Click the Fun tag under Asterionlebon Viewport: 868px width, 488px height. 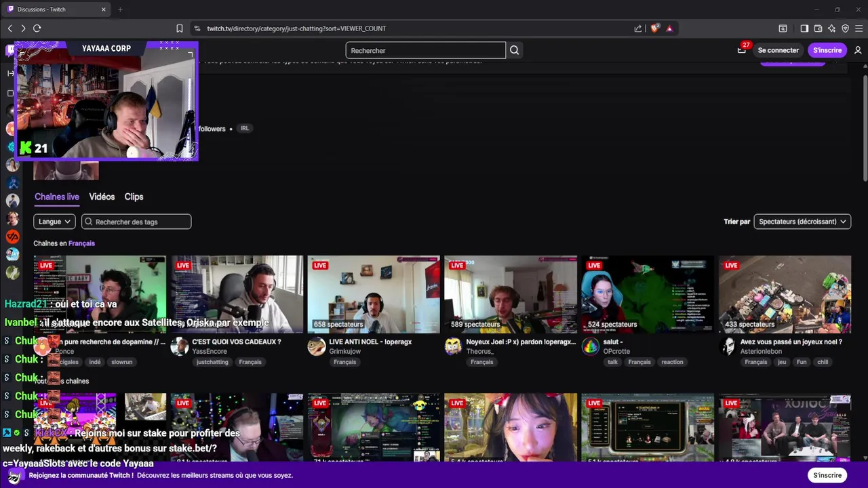802,362
